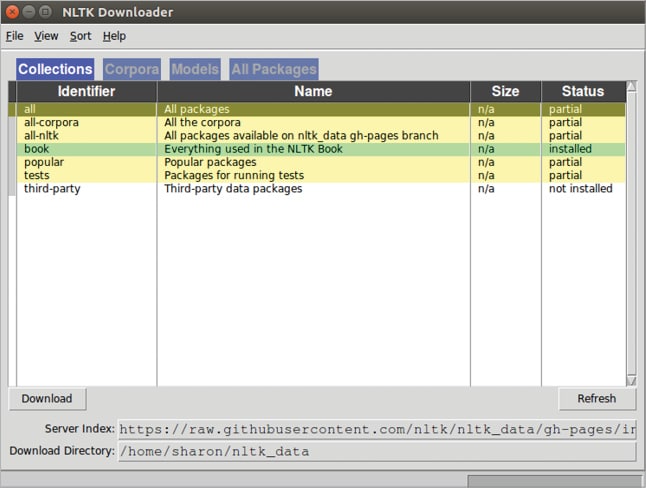Open the File menu

(x=14, y=36)
